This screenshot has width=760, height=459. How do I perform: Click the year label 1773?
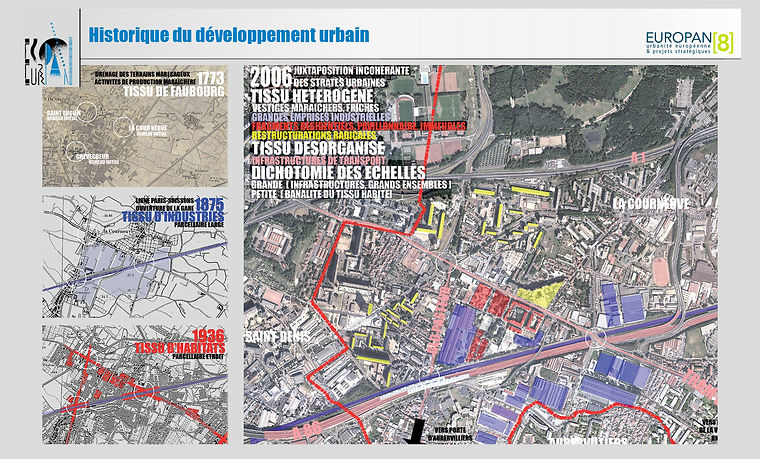pos(210,78)
